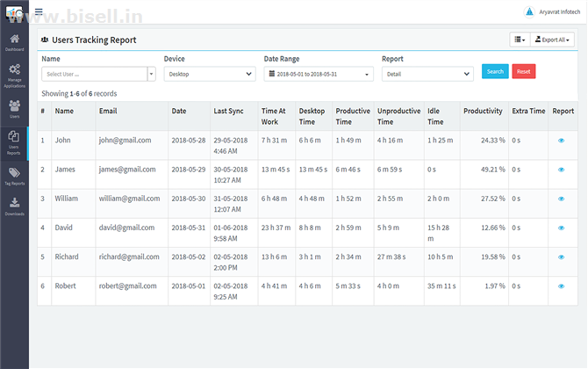
Task: Open Manage Applications gears icon
Action: click(14, 69)
